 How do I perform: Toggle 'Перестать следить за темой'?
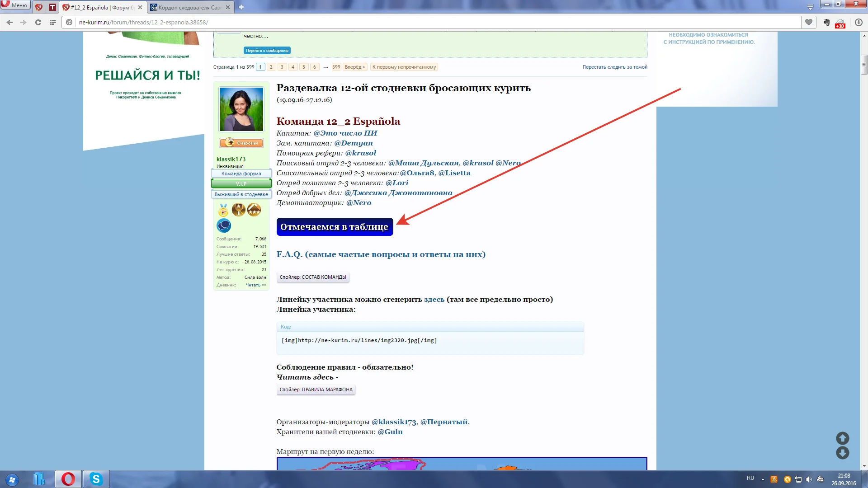(615, 66)
